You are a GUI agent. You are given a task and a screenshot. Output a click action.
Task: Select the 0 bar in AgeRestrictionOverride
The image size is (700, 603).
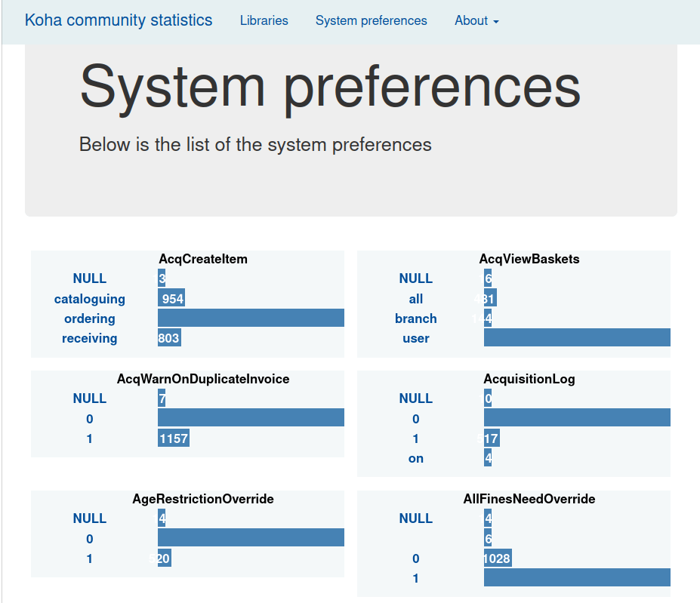[251, 537]
